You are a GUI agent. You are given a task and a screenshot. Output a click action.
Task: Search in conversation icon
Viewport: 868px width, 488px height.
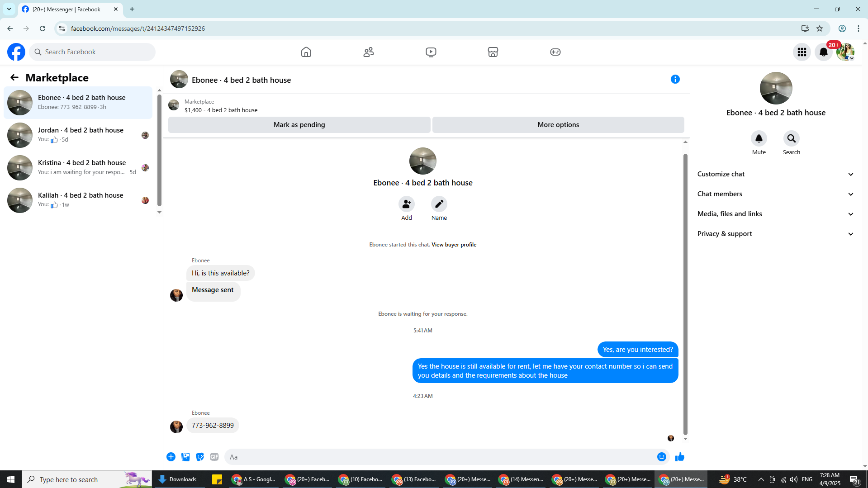pos(792,138)
